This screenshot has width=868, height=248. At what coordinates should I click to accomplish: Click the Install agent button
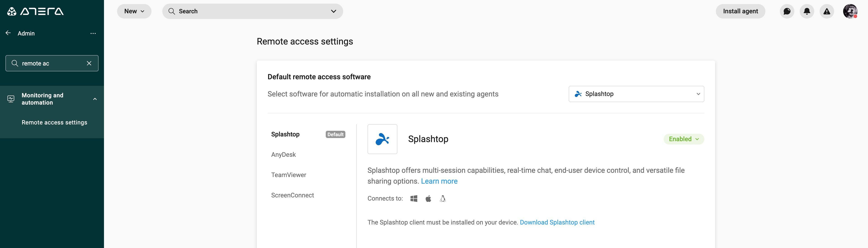pos(740,11)
